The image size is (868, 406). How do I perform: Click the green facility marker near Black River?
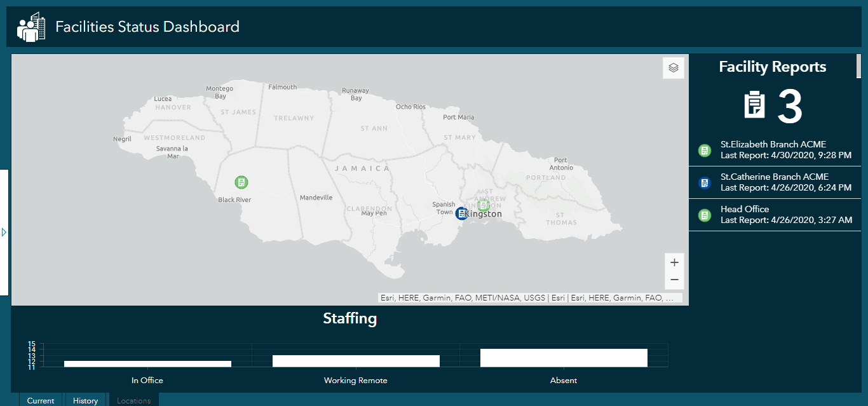click(x=241, y=182)
